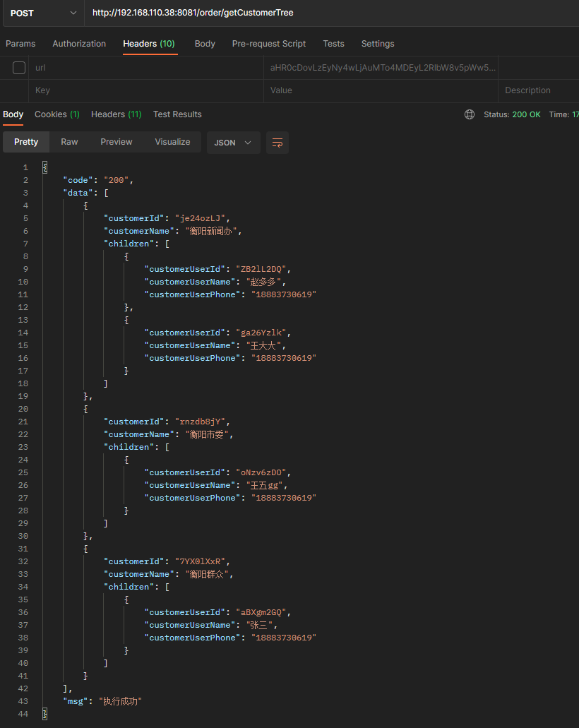This screenshot has height=728, width=579.
Task: Open the POST method dropdown
Action: point(43,13)
